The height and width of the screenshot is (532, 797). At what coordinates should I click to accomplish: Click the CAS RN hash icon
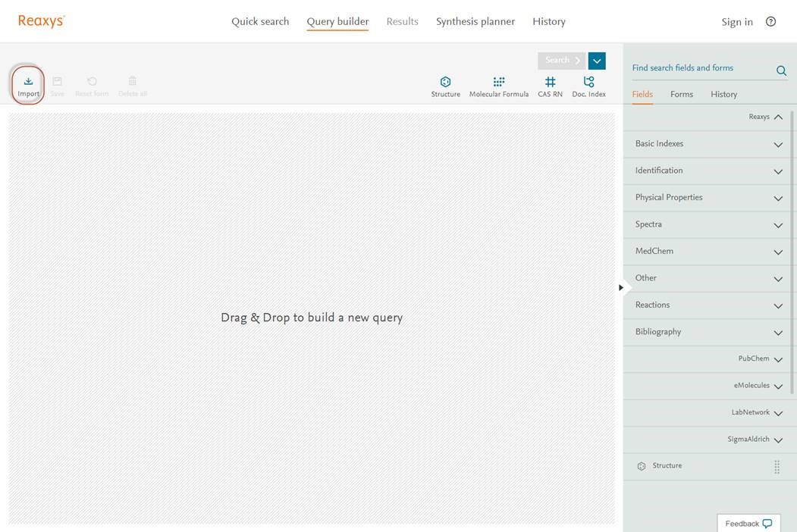(550, 82)
